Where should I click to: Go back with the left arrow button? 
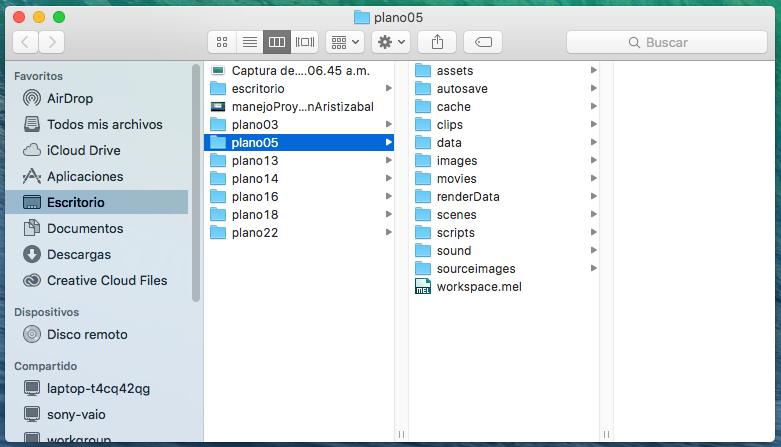point(25,42)
